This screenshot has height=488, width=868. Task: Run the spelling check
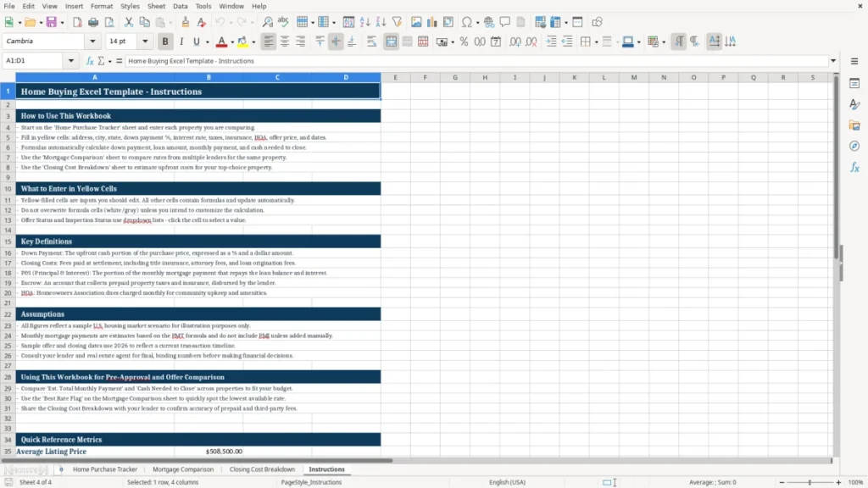[x=283, y=22]
